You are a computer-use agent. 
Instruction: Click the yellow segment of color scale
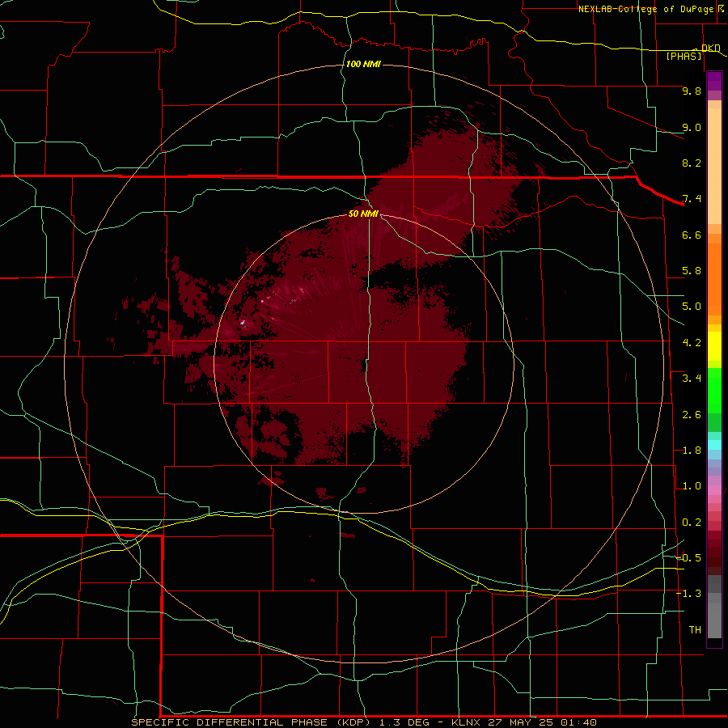click(714, 346)
